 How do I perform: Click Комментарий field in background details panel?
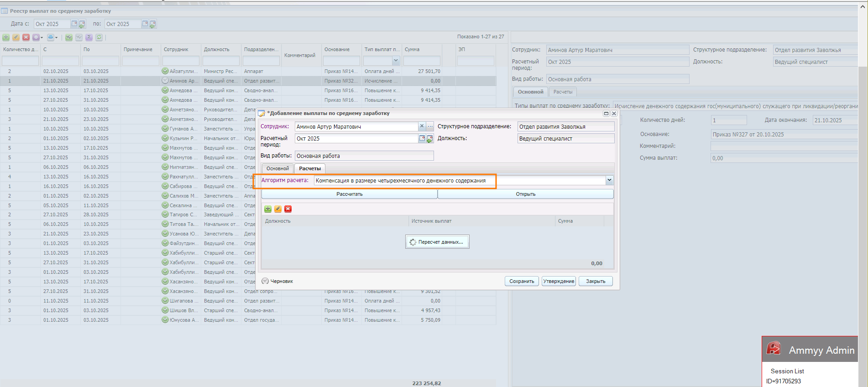784,146
